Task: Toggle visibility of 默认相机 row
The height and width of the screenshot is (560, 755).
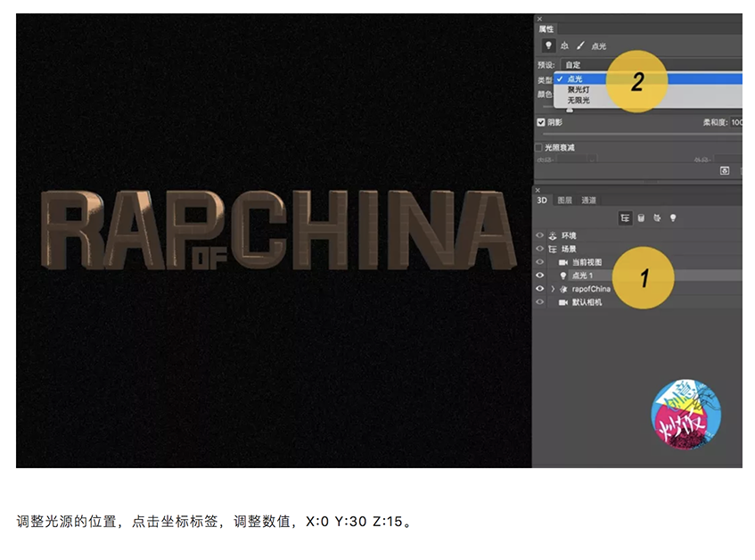Action: coord(540,302)
